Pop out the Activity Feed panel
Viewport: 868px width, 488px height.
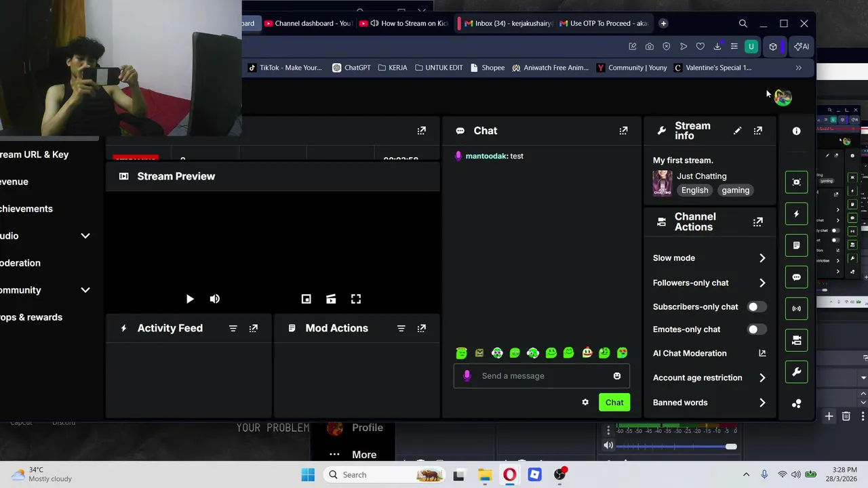tap(253, 328)
